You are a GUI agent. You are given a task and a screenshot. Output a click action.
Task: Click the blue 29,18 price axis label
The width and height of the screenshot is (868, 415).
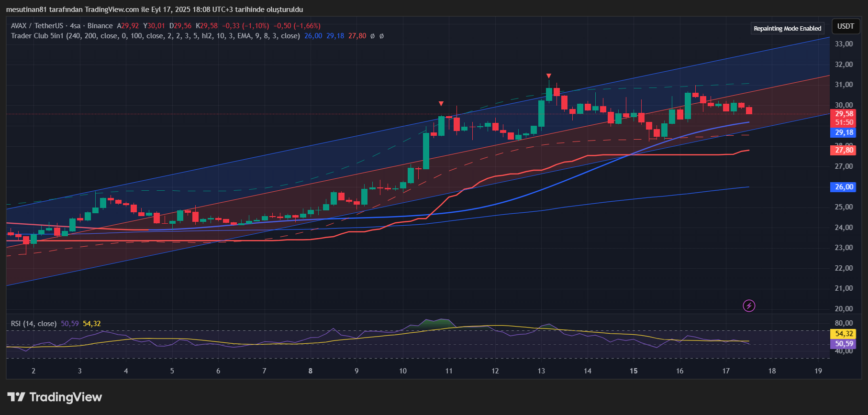[844, 133]
